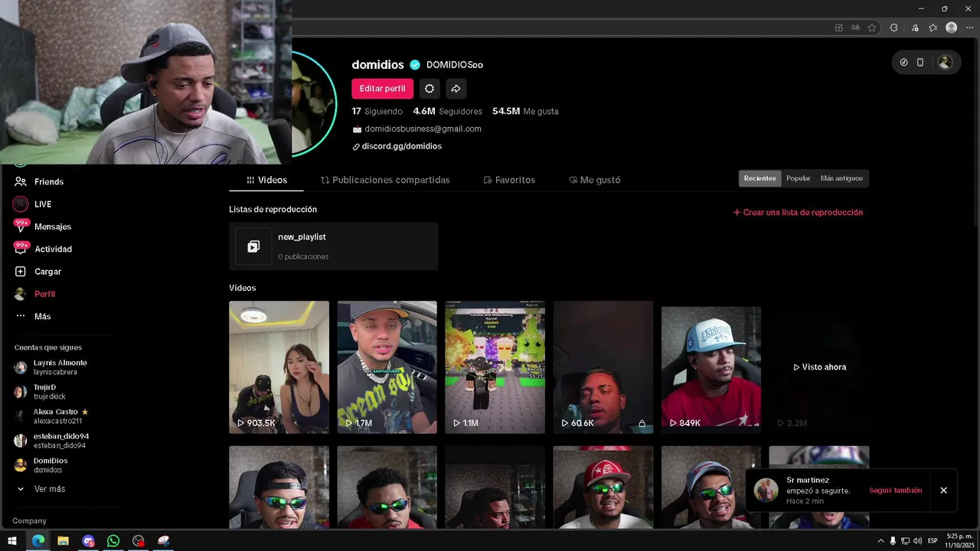Viewport: 980px width, 551px height.
Task: Open the browser extensions puzzle icon
Action: 893,28
